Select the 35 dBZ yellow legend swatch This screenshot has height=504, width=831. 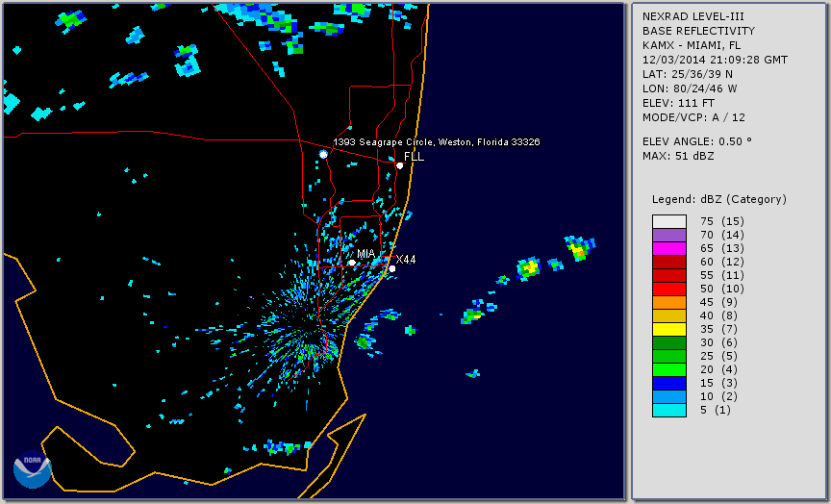[669, 329]
